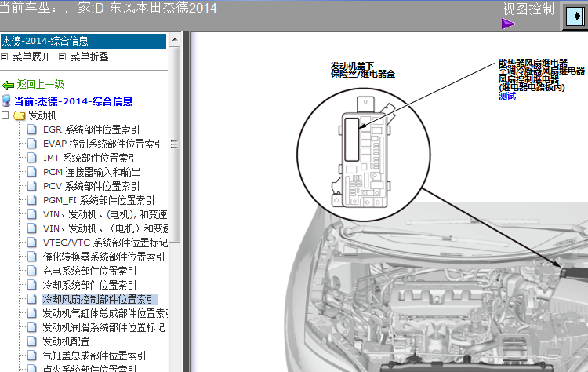Open 气缸盖总成部件位置索引
The image size is (588, 372).
coord(94,356)
